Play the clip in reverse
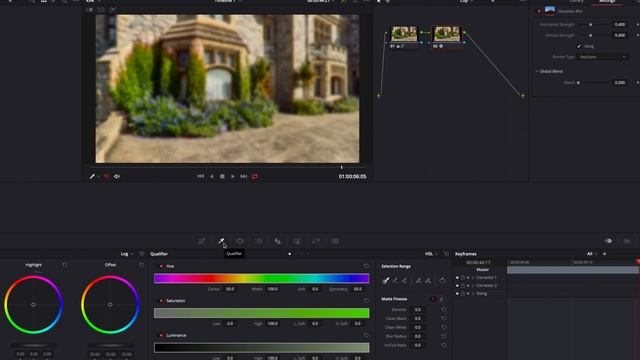The image size is (640, 360). click(x=211, y=176)
